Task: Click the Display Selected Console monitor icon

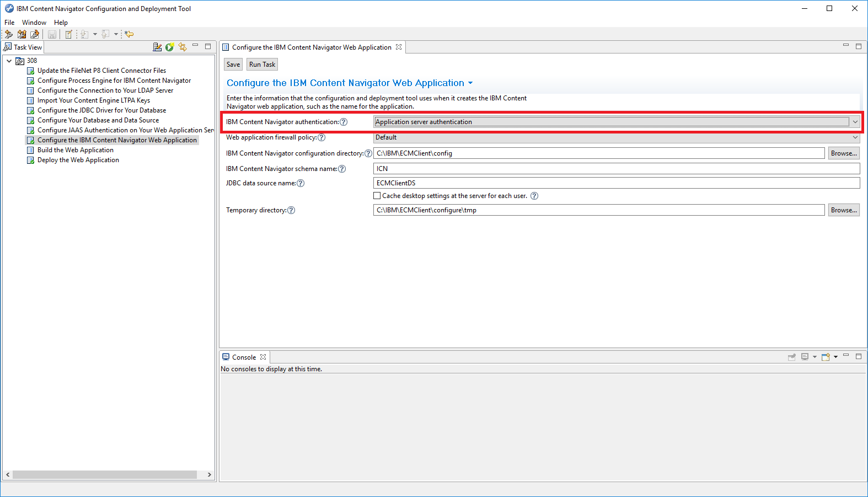Action: [805, 357]
